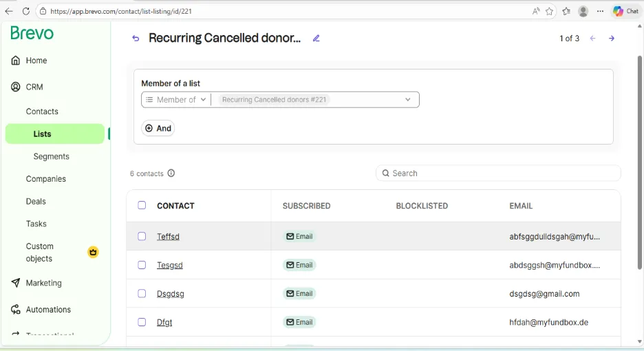Click the Brevo logo
Viewport: 644px width, 351px height.
[32, 33]
